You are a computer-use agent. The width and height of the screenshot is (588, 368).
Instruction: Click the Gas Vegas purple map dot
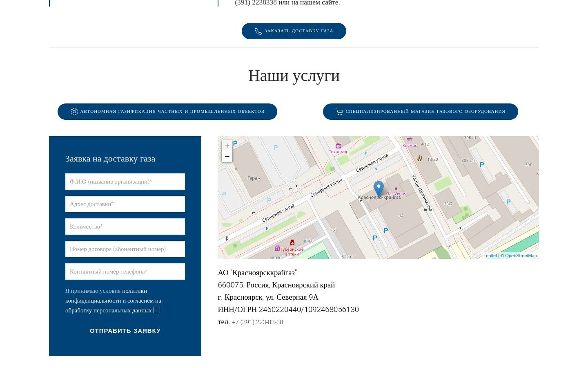click(x=396, y=188)
